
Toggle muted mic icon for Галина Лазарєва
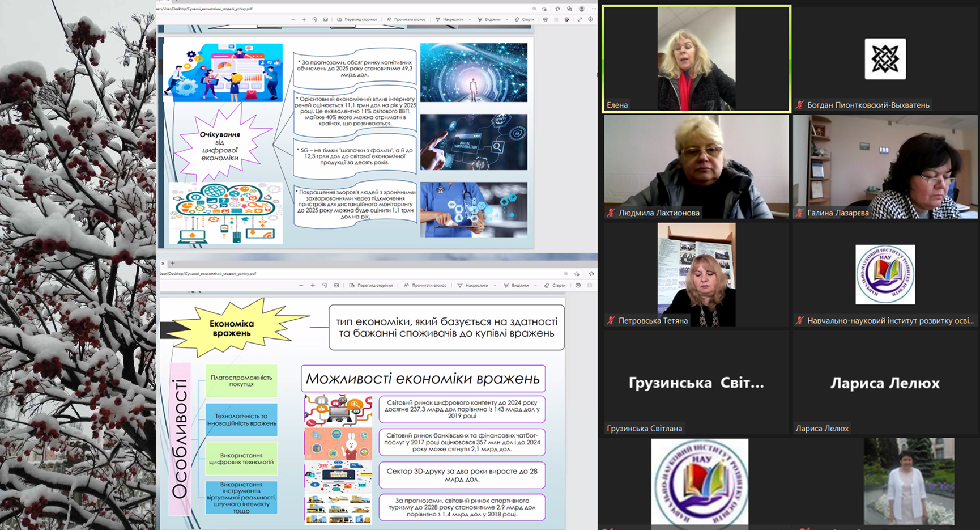pyautogui.click(x=799, y=213)
